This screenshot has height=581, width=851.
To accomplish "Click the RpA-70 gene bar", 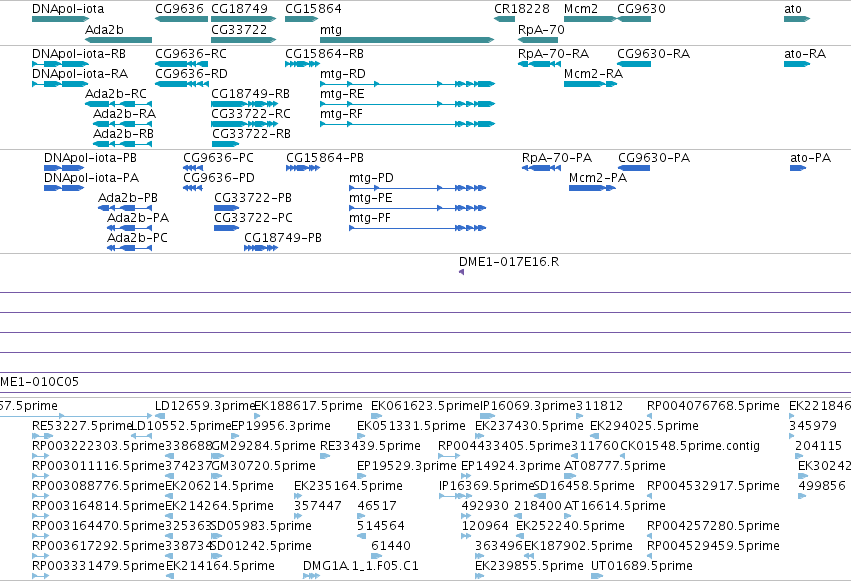I will pos(538,40).
